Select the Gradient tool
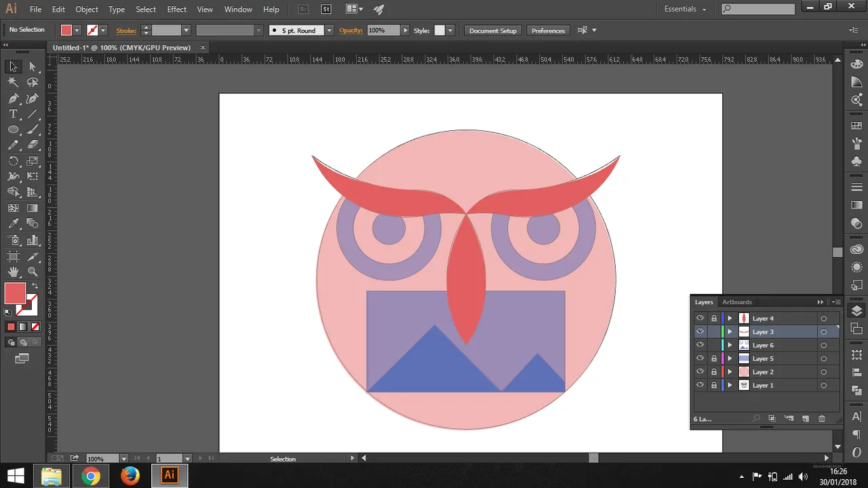The width and height of the screenshot is (868, 488). click(32, 208)
